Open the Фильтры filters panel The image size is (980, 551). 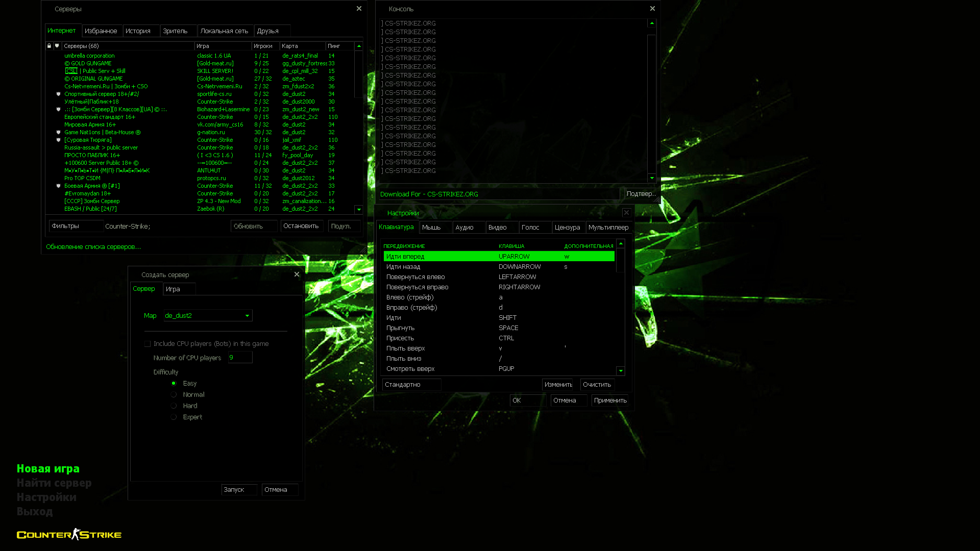[x=76, y=226]
